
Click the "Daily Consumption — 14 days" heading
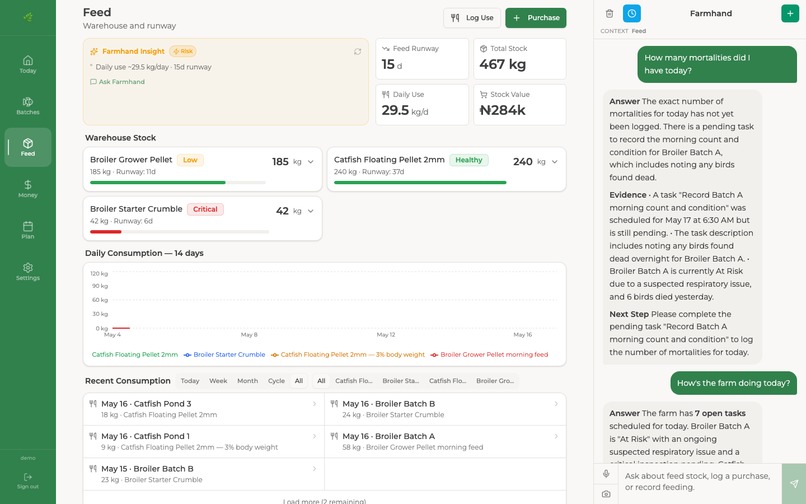tap(144, 253)
